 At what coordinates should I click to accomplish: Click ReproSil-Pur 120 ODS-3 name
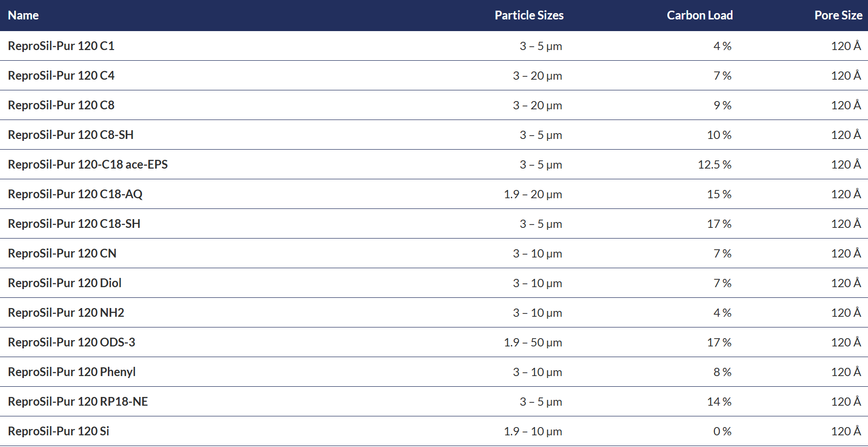point(71,343)
